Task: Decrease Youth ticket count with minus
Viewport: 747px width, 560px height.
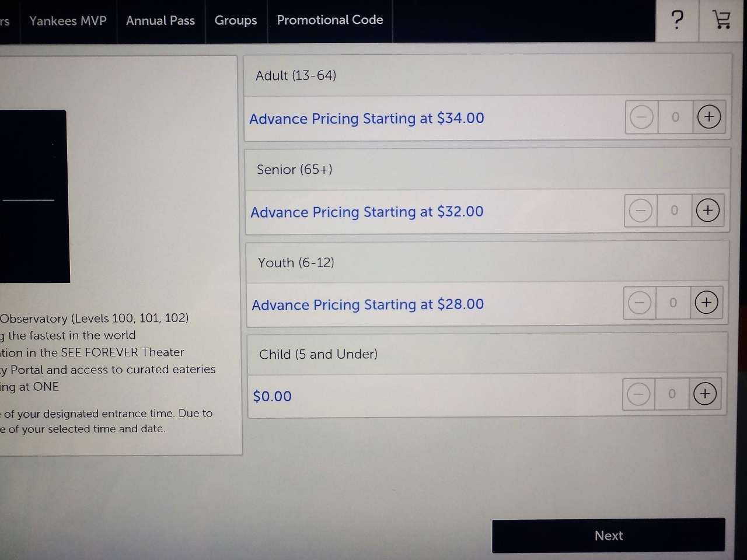Action: pos(639,303)
